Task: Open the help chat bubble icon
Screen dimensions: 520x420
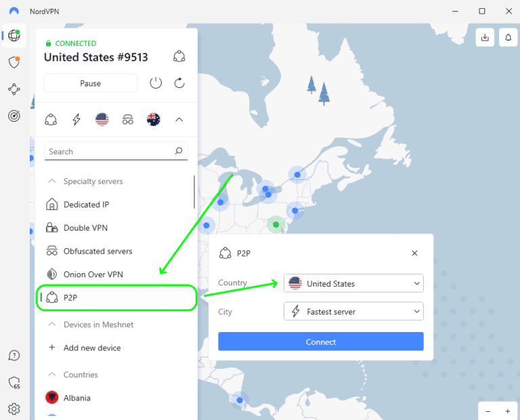Action: pos(14,355)
